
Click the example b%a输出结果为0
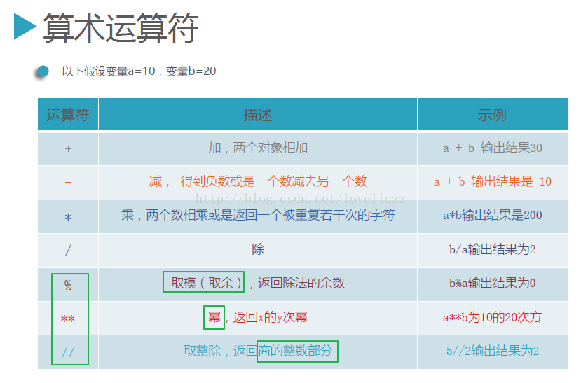pos(493,283)
